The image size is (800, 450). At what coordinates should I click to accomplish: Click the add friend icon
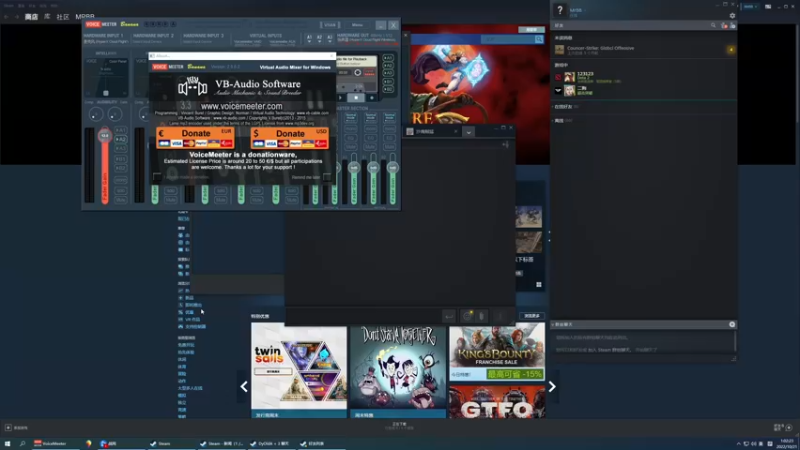coord(733,25)
